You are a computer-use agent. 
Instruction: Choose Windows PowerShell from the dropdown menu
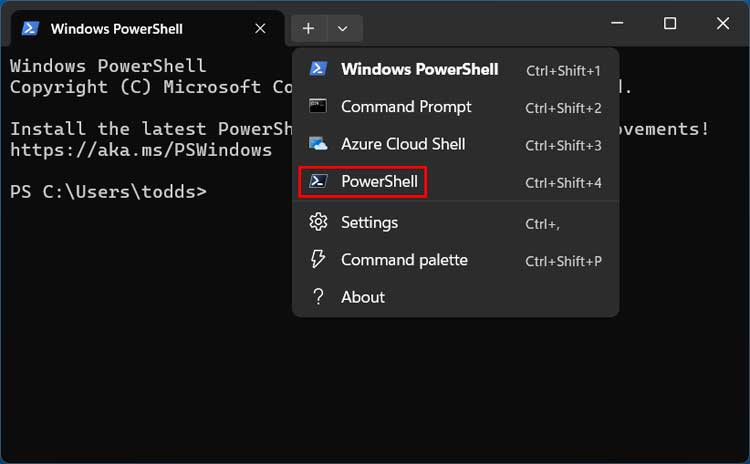[x=455, y=69]
